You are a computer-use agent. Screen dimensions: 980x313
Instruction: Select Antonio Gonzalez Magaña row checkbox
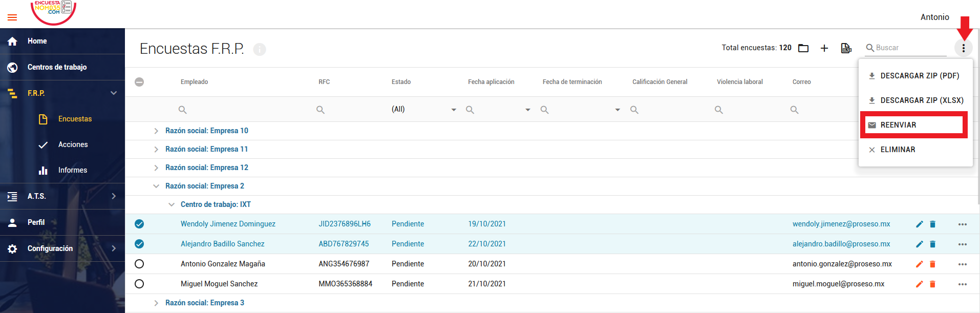(x=139, y=264)
